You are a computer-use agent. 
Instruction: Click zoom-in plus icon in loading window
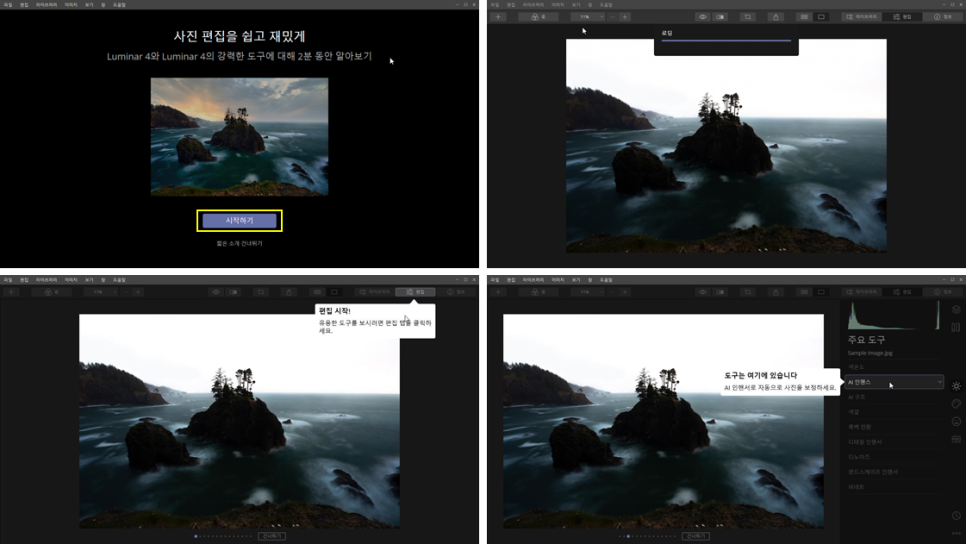[625, 17]
